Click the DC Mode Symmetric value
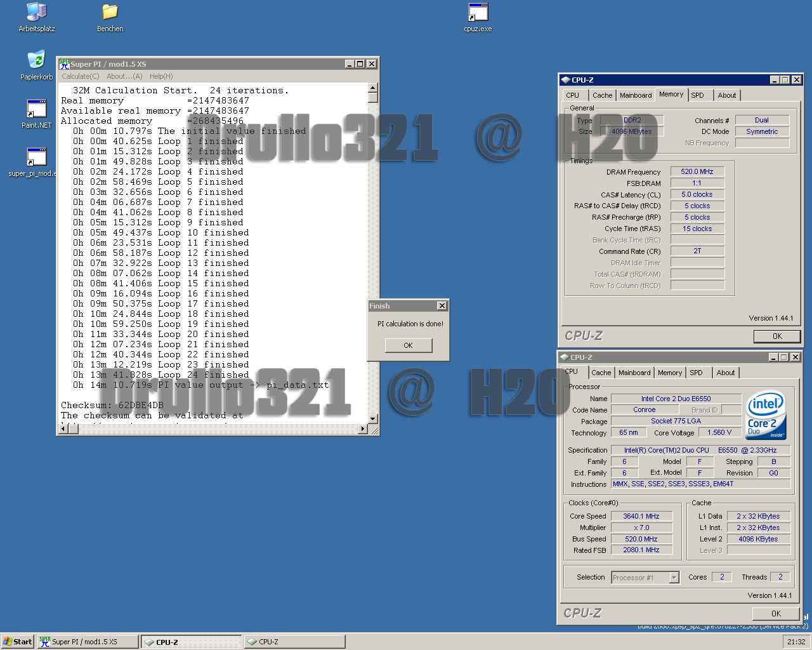This screenshot has height=650, width=812. point(762,131)
